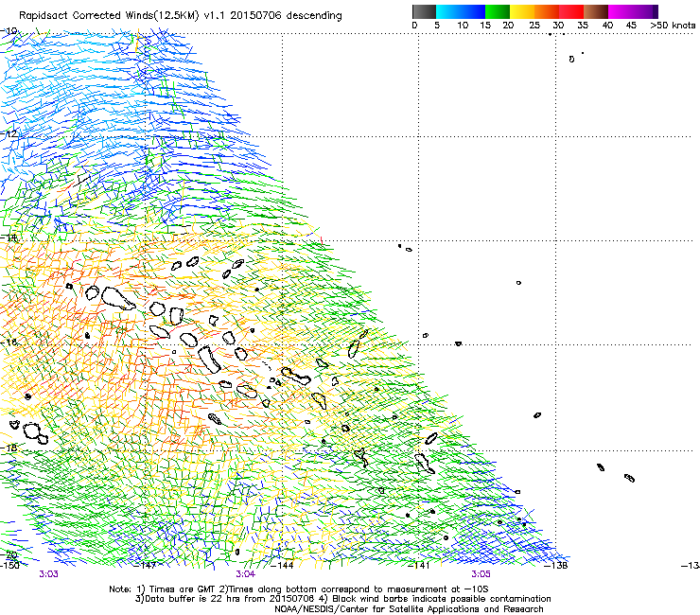Click the brown 35-40 knots legend segment
The image size is (700, 615).
pyautogui.click(x=596, y=11)
